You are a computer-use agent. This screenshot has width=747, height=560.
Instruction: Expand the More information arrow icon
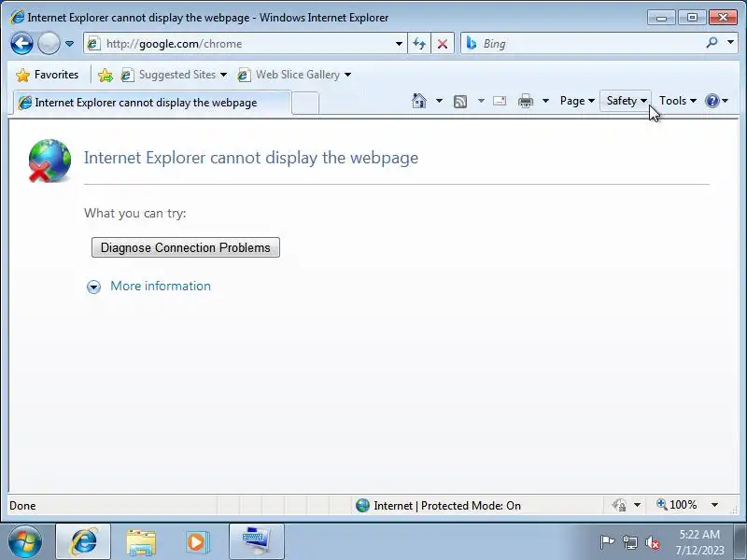(94, 287)
